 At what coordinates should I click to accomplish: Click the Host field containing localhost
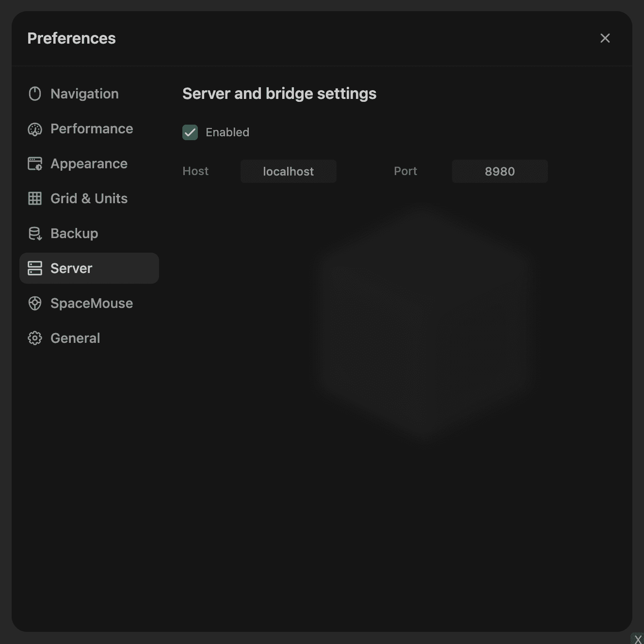click(289, 171)
